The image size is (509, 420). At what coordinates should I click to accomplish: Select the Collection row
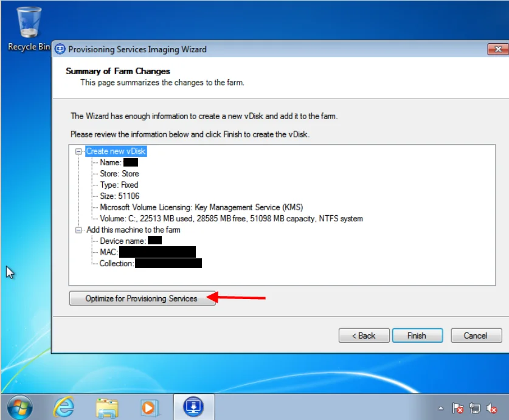[x=151, y=263]
